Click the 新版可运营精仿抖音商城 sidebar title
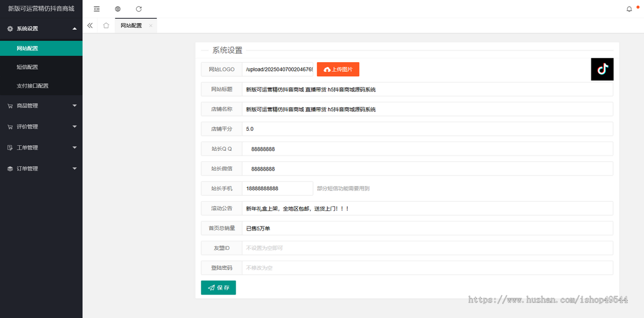This screenshot has width=644, height=318. coord(41,9)
